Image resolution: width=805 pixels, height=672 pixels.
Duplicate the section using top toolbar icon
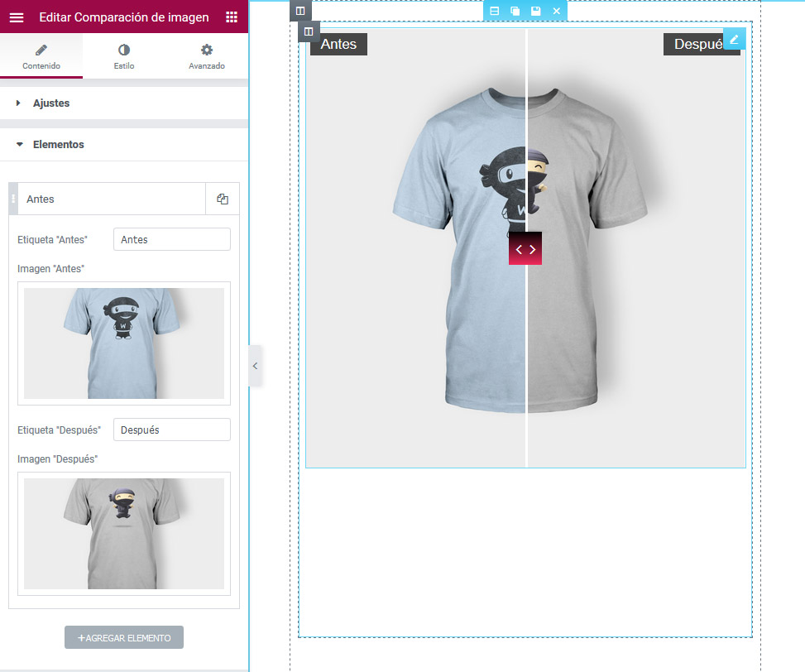(x=515, y=11)
